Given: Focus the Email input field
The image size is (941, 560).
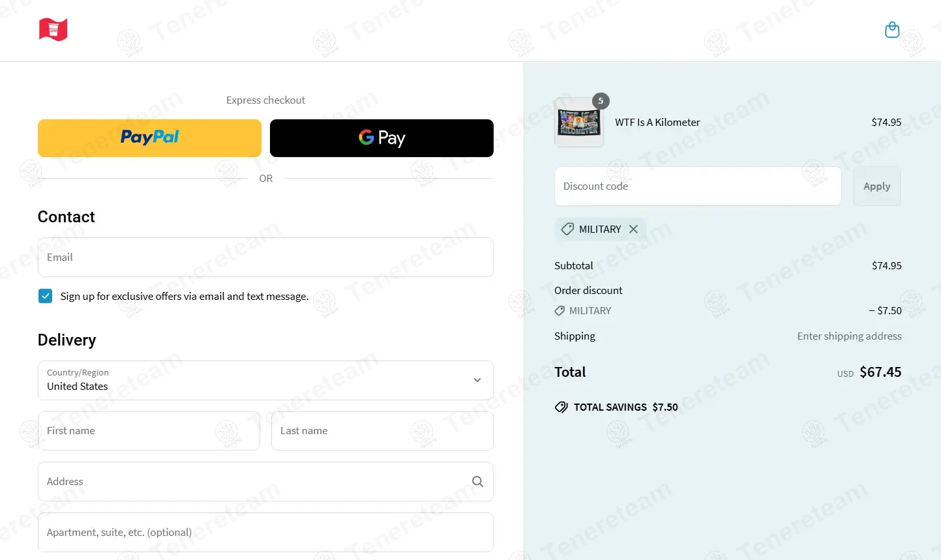Looking at the screenshot, I should click(x=265, y=258).
